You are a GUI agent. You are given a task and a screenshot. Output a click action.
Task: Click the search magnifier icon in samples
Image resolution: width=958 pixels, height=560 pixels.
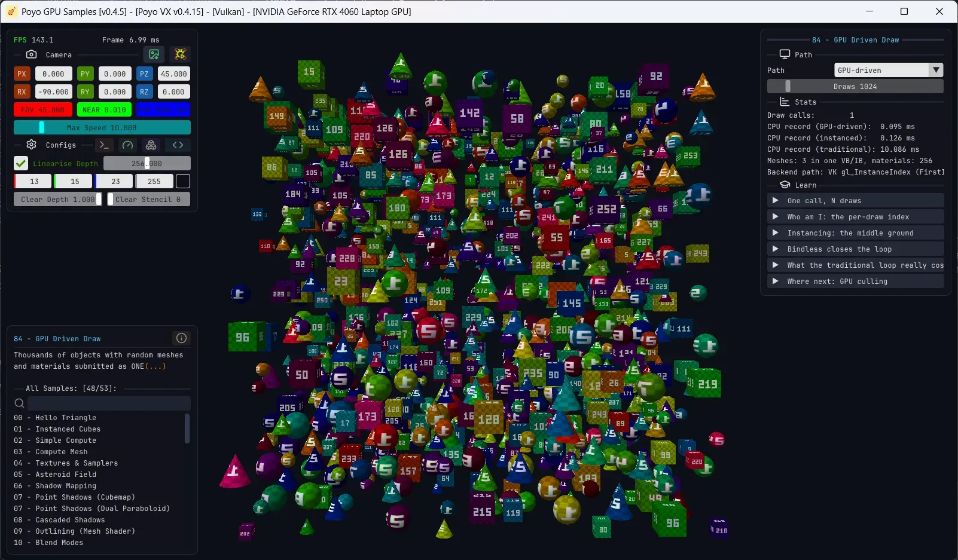point(19,403)
